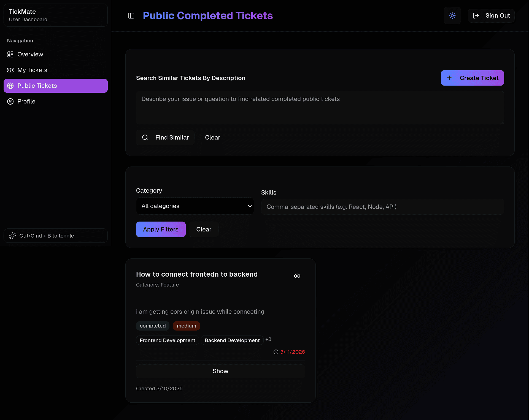Open the Profile page
This screenshot has height=420, width=529.
(56, 102)
